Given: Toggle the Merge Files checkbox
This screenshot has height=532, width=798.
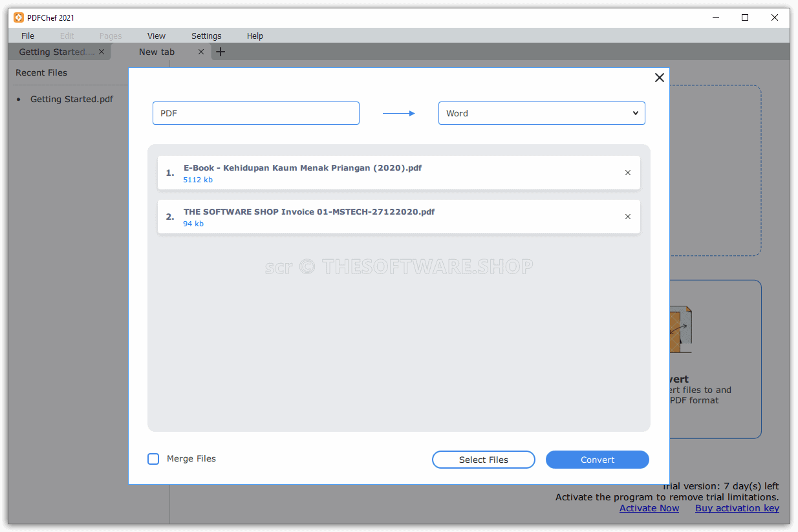Looking at the screenshot, I should 153,459.
